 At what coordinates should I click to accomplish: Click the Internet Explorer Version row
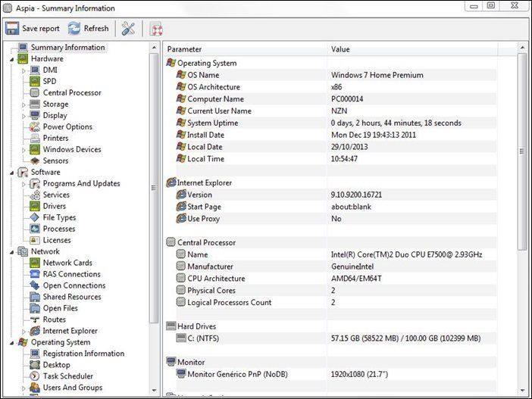pos(336,195)
